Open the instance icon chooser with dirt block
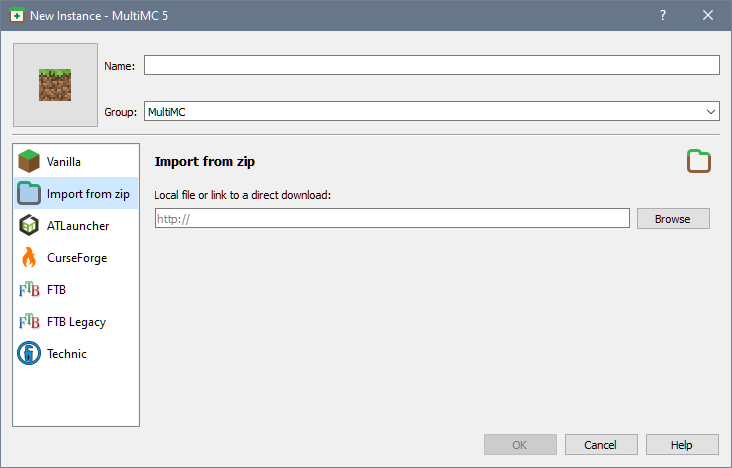The image size is (732, 468). [55, 85]
